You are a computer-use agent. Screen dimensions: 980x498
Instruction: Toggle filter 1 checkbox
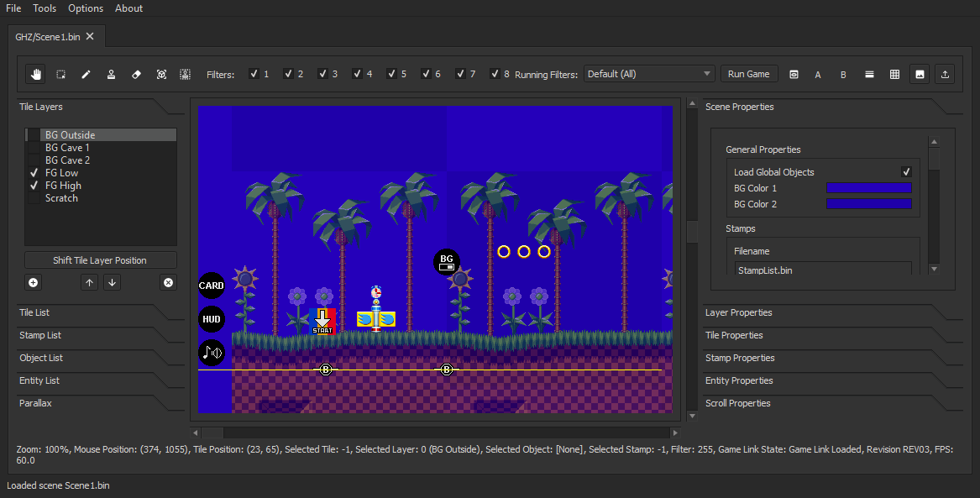[x=254, y=74]
